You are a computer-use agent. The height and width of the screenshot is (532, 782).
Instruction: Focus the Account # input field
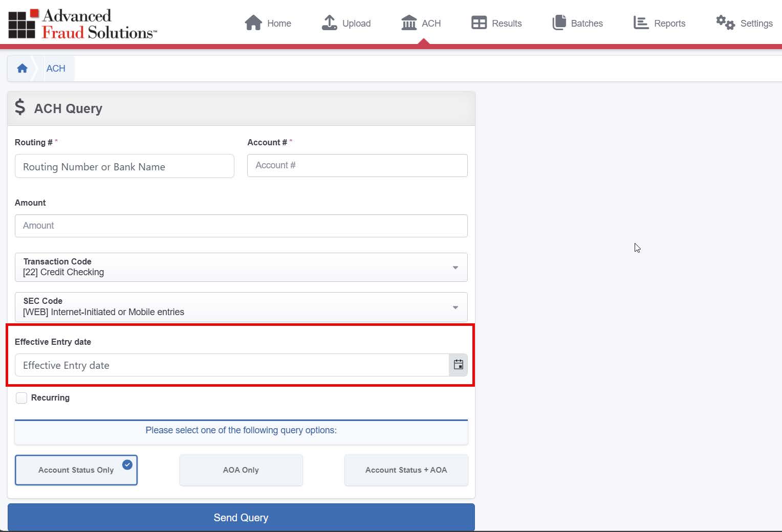(x=357, y=165)
